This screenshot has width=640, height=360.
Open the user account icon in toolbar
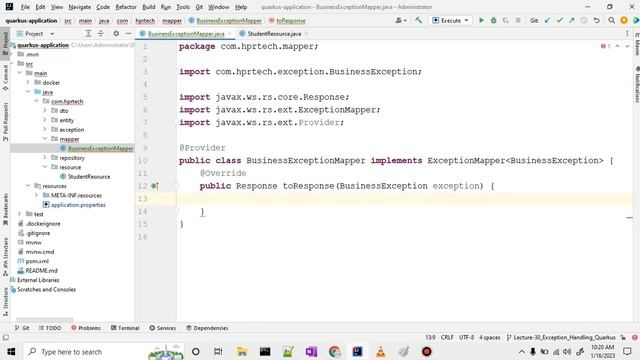point(400,20)
